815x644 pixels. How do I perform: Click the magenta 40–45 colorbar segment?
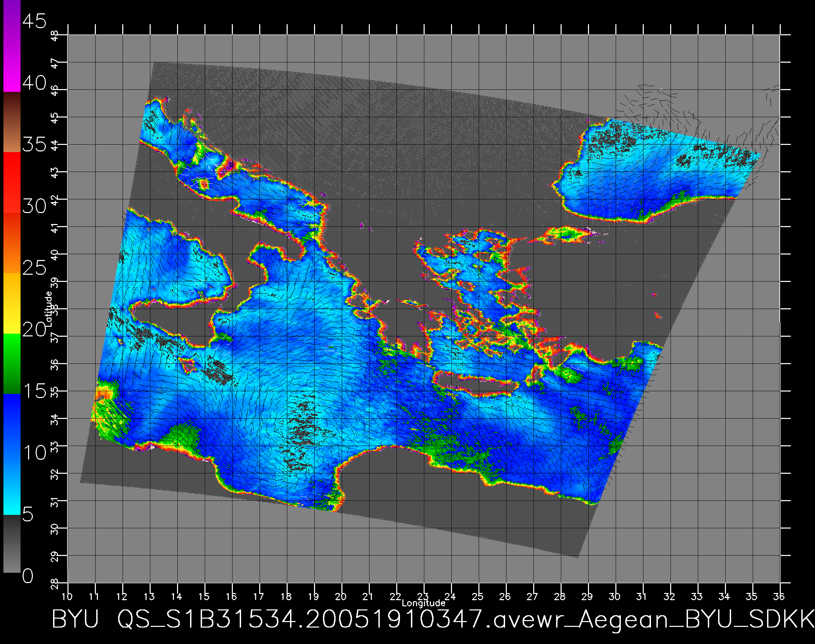(x=12, y=46)
